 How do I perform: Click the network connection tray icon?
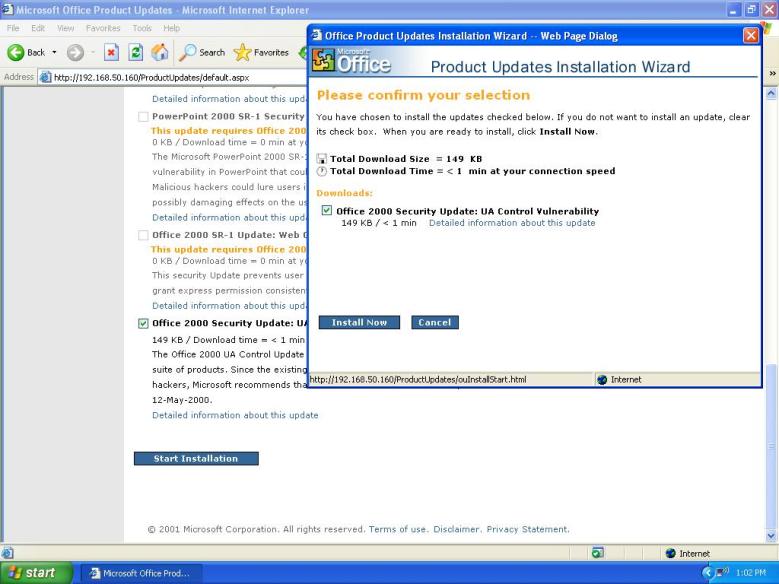coord(722,573)
